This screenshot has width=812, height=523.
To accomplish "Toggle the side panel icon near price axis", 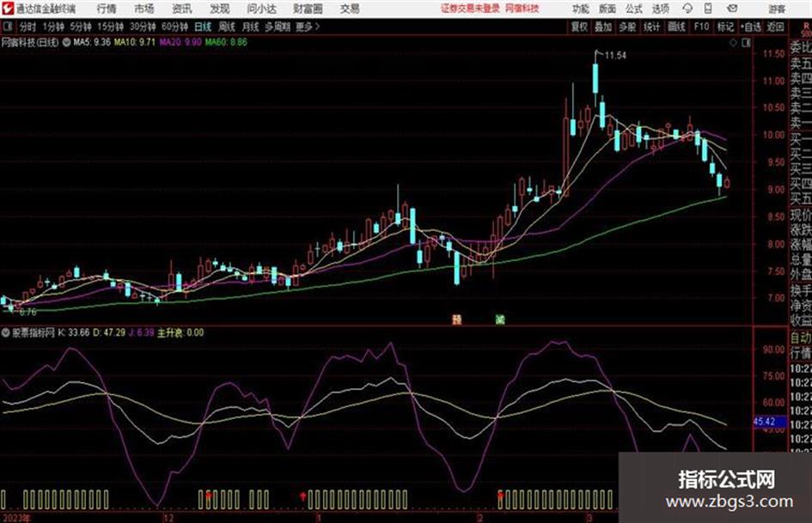I will click(746, 43).
